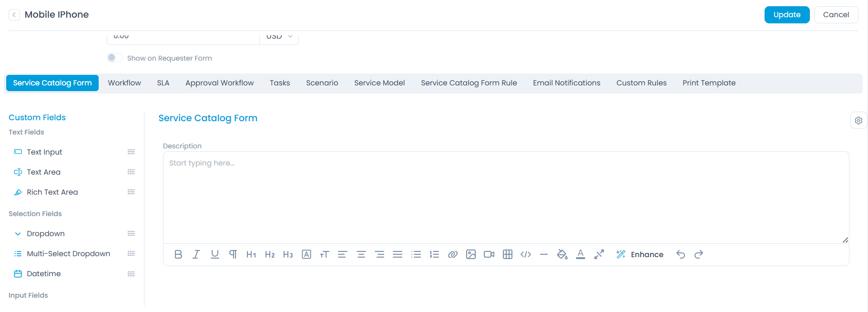868x312 pixels.
Task: Switch to Approval Workflow tab
Action: click(219, 83)
